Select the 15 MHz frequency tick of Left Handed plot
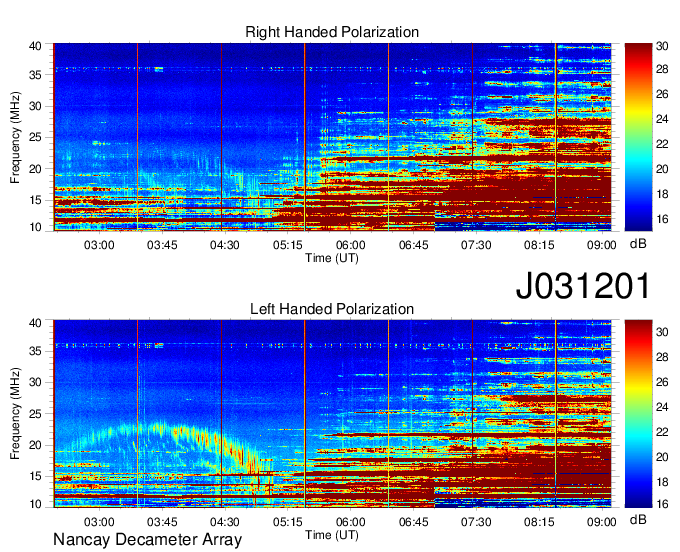Screen dimensions: 680x552 (x=35, y=477)
